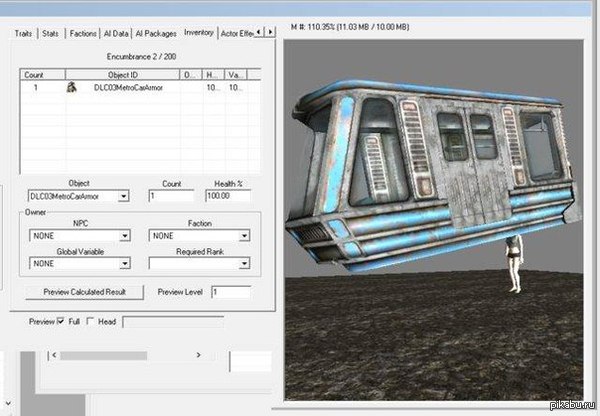Expand the Required Rank dropdown
Image resolution: width=600 pixels, height=416 pixels.
pos(244,263)
